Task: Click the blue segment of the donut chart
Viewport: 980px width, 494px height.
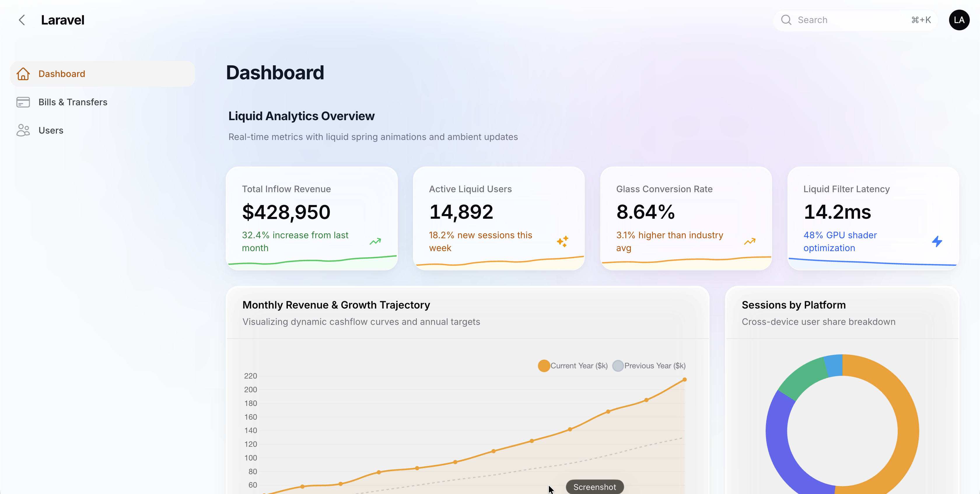Action: [834, 365]
